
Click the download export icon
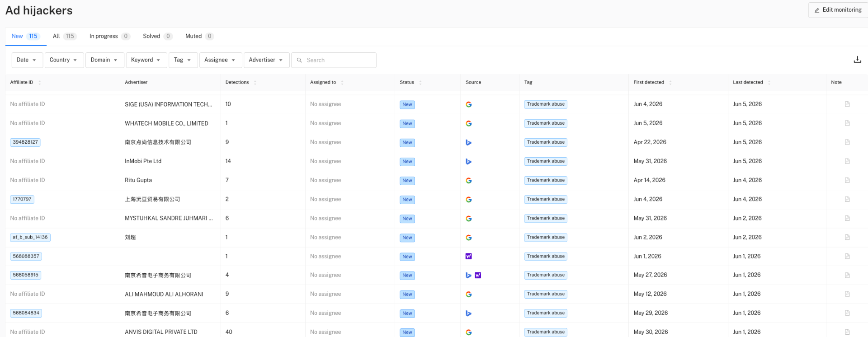click(857, 60)
